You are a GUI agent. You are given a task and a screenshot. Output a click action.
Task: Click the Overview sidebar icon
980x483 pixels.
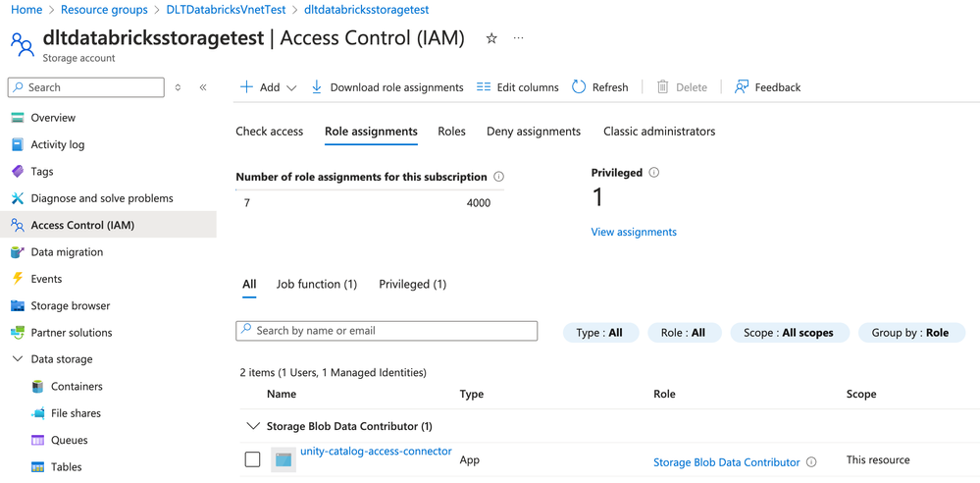pyautogui.click(x=18, y=118)
